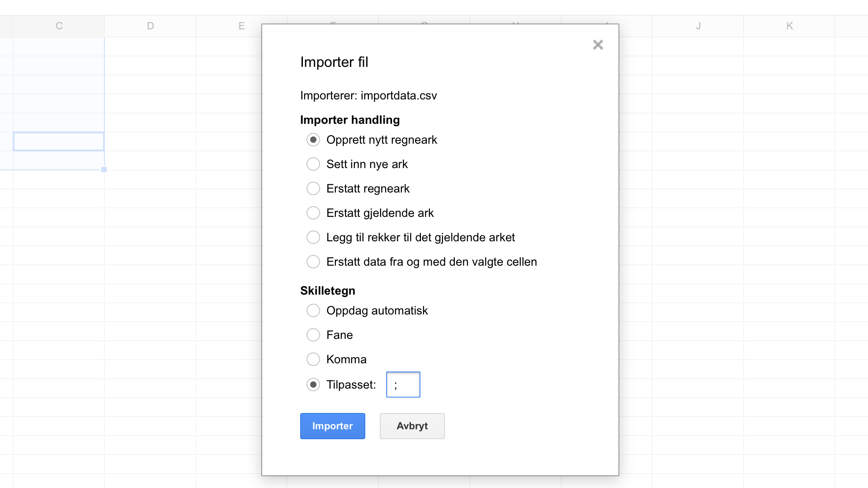Viewport: 868px width, 488px height.
Task: Click the column D header
Action: point(150,26)
